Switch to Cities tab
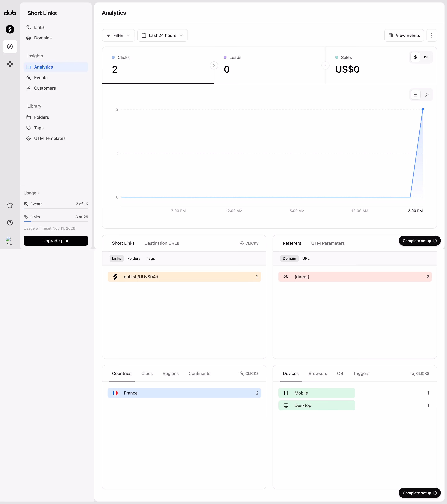447x504 pixels. pyautogui.click(x=147, y=374)
